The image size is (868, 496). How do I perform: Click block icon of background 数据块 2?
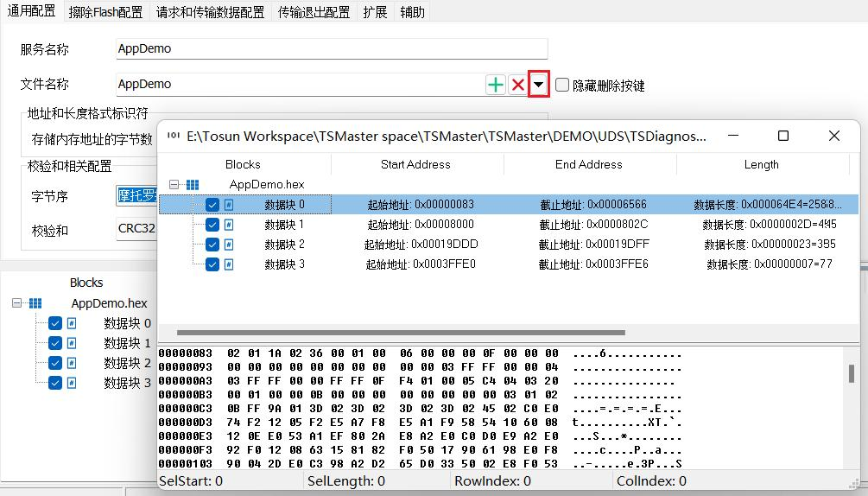(x=72, y=363)
